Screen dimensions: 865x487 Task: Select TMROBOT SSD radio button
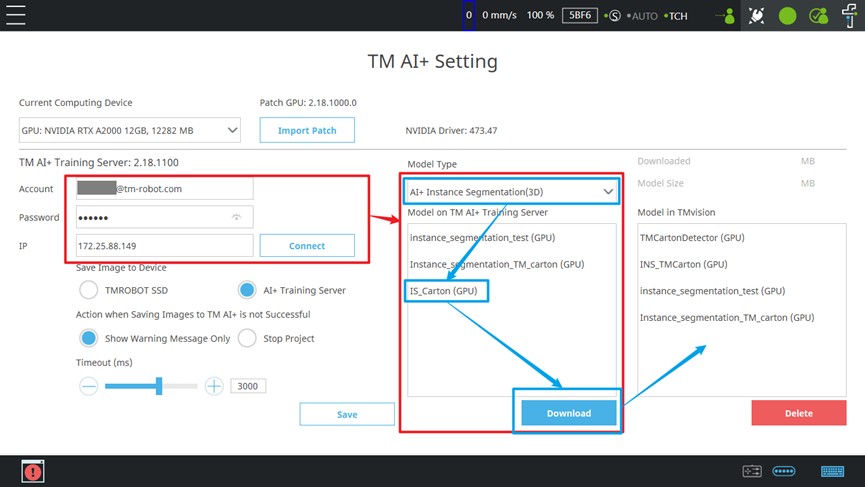(88, 290)
